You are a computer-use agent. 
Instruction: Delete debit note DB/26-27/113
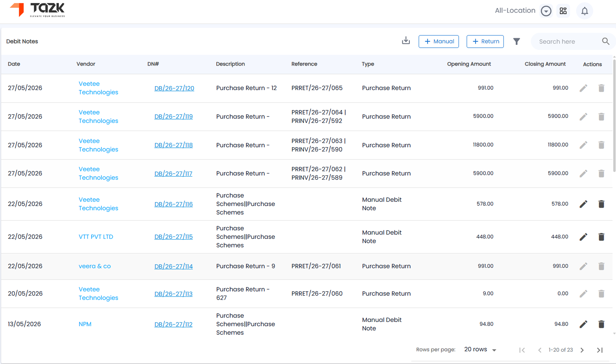(601, 294)
